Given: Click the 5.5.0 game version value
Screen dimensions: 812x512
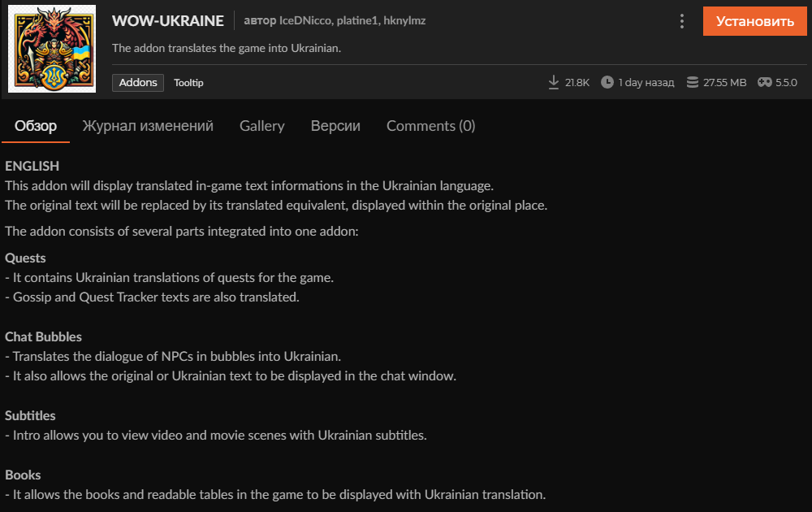Looking at the screenshot, I should 786,82.
